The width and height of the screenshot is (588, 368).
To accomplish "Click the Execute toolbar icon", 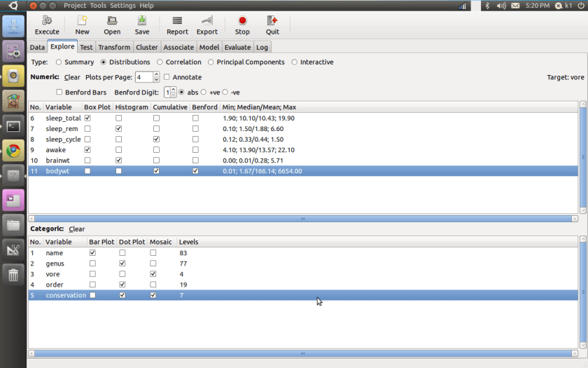I will pos(47,21).
